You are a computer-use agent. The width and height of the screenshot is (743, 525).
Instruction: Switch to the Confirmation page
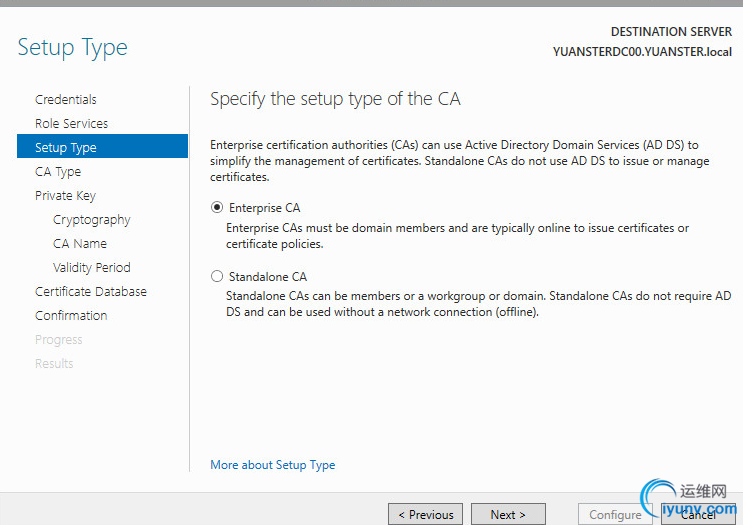pyautogui.click(x=71, y=316)
